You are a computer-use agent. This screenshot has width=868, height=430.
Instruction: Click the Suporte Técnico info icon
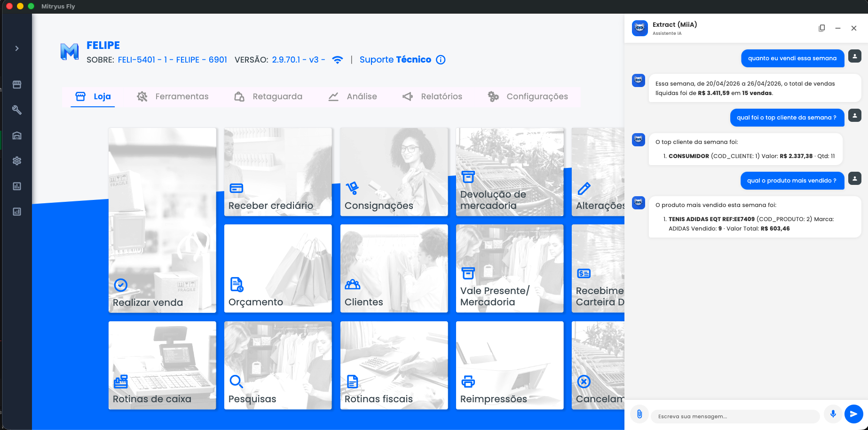[441, 60]
